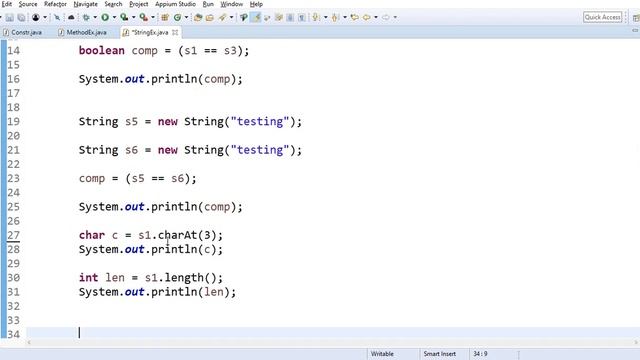Open the Debug launch dropdown arrow
640x360 pixels.
(95, 18)
